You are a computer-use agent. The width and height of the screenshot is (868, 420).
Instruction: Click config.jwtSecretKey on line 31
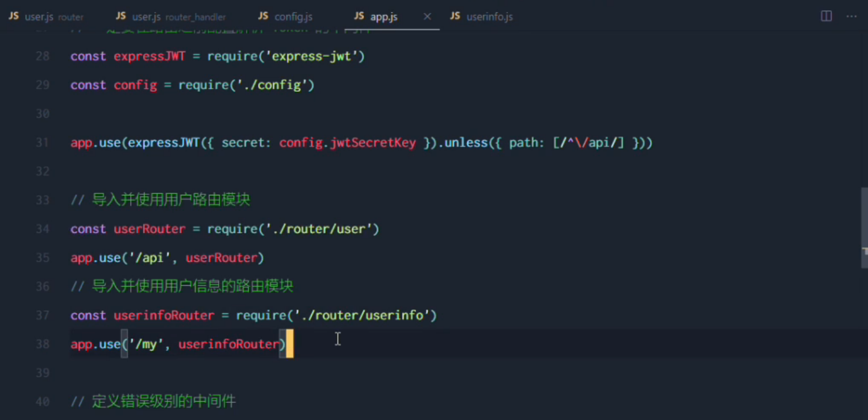coord(348,143)
